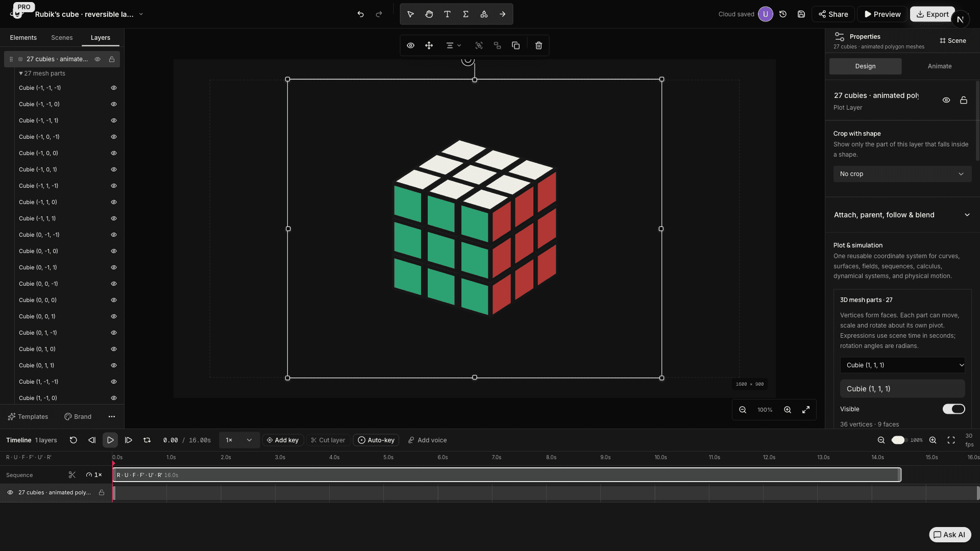Screen dimensions: 980x551
Task: Click the move arrows icon
Action: coord(429,45)
